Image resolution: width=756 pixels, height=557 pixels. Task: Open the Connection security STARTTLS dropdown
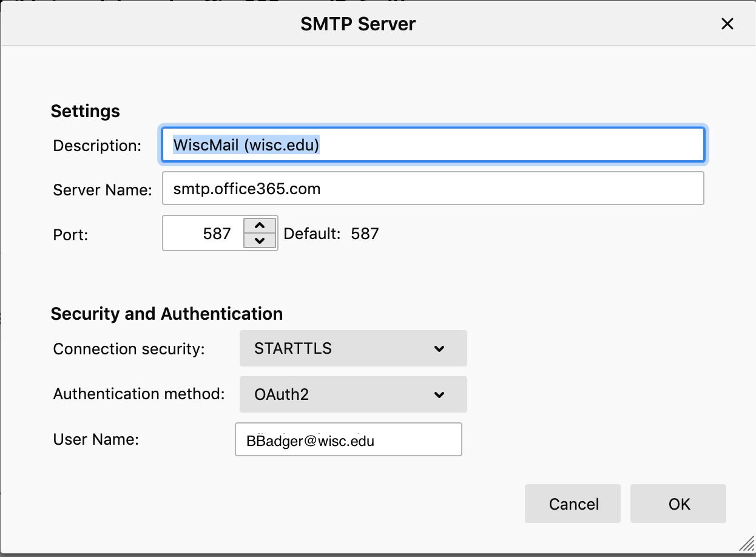[x=353, y=348]
